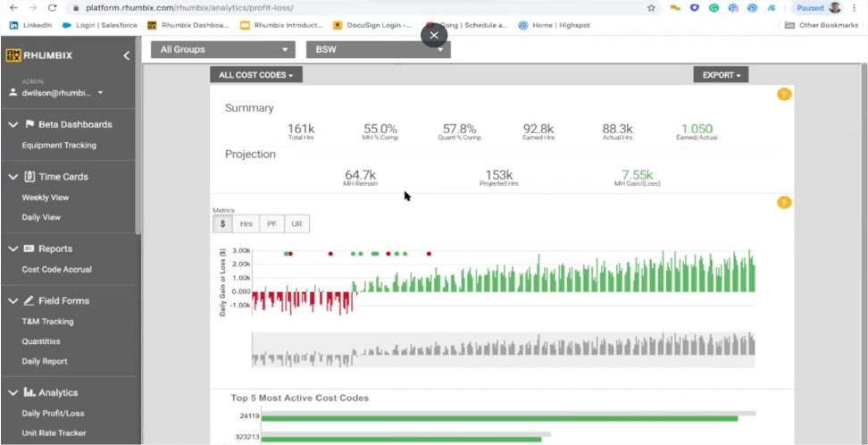Open Equipment Tracking page
868x445 pixels.
[59, 145]
